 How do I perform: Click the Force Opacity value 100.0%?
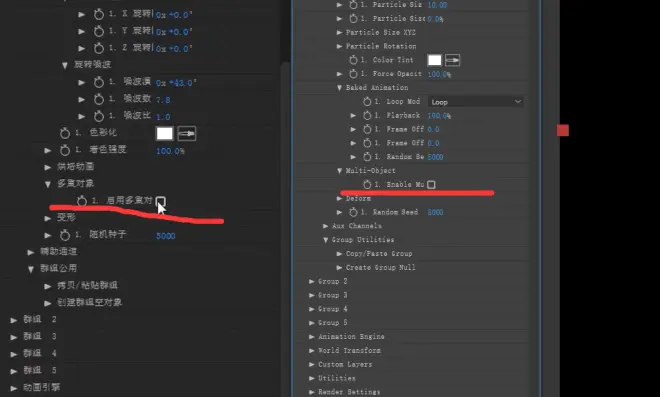(x=439, y=74)
